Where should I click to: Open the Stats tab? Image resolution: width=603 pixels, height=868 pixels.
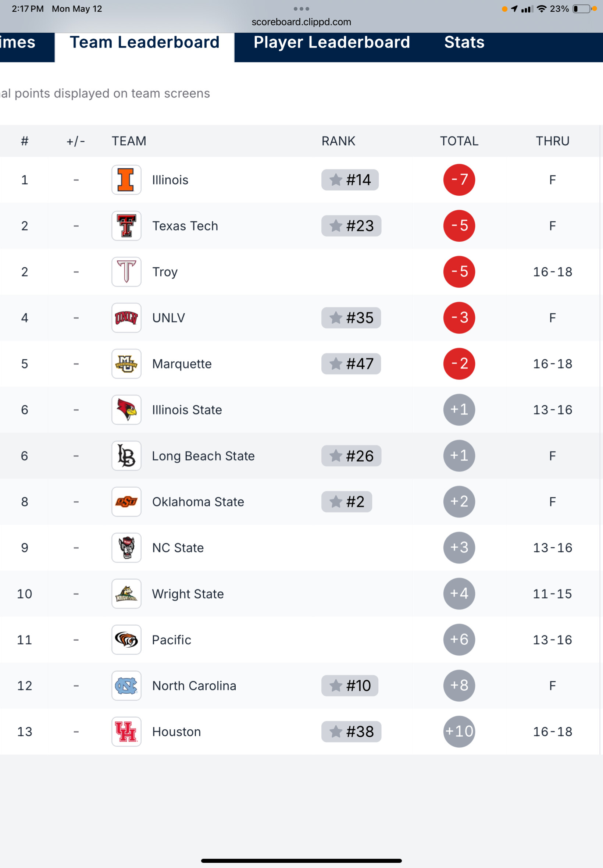[464, 42]
